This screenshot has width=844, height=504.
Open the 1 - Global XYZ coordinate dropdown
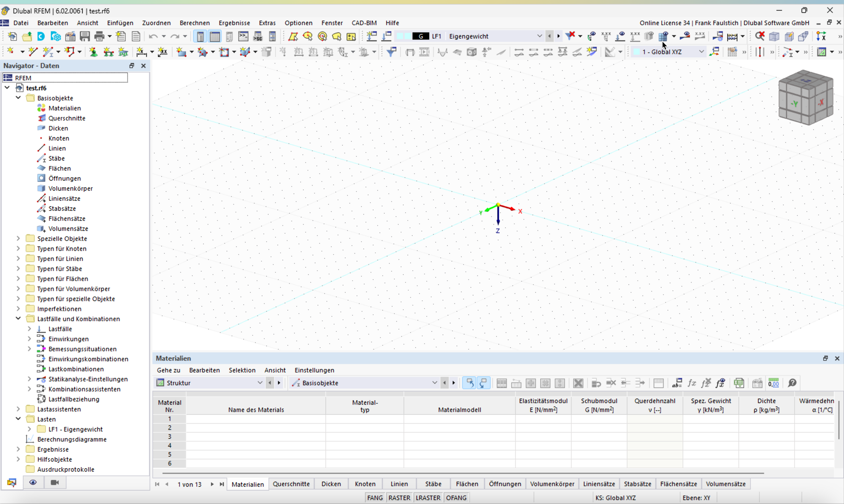pyautogui.click(x=701, y=52)
